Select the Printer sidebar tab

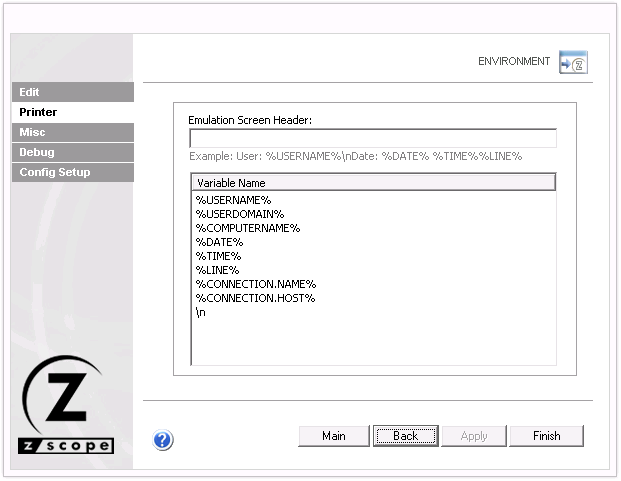[x=72, y=112]
